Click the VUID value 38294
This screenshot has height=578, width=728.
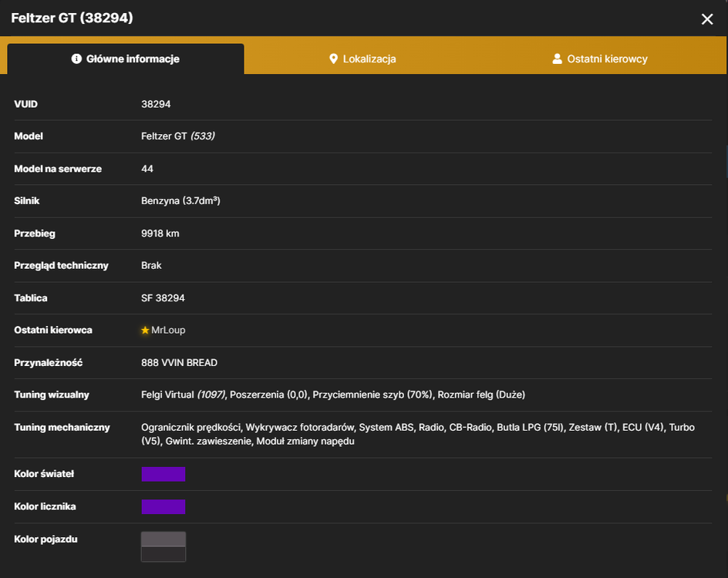[156, 104]
